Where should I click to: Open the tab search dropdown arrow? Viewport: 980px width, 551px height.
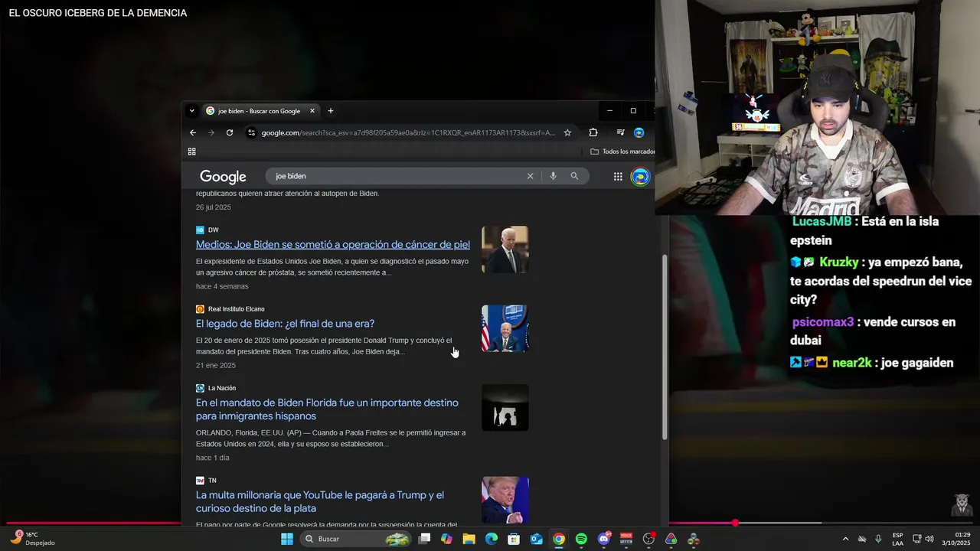tap(192, 111)
